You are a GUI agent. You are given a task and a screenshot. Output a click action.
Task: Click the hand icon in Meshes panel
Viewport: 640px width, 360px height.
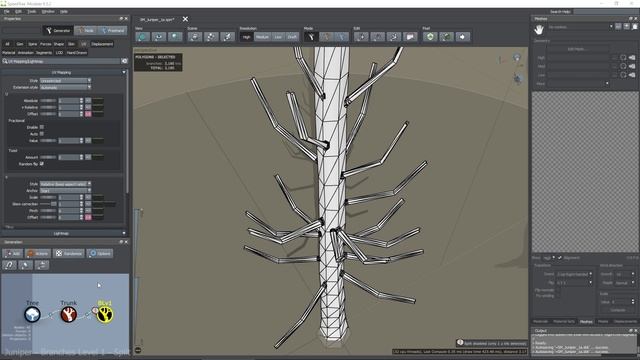tap(539, 29)
